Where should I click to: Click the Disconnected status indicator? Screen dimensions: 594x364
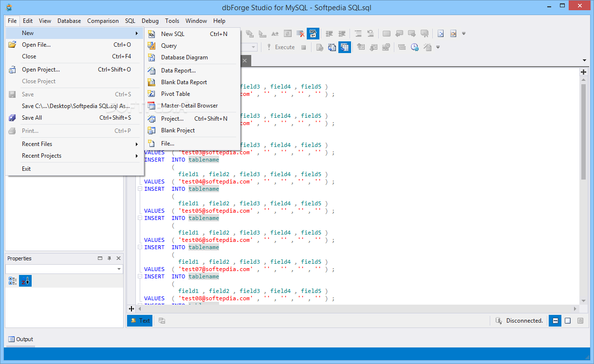click(519, 321)
